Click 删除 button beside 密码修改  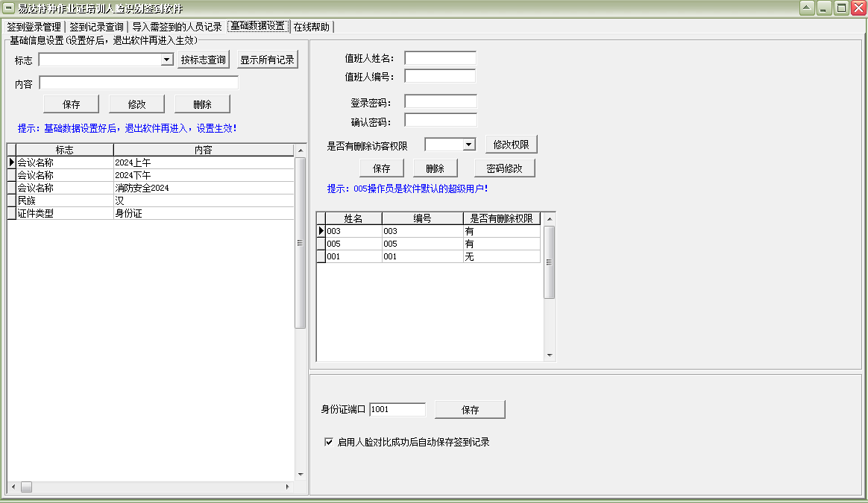point(435,168)
